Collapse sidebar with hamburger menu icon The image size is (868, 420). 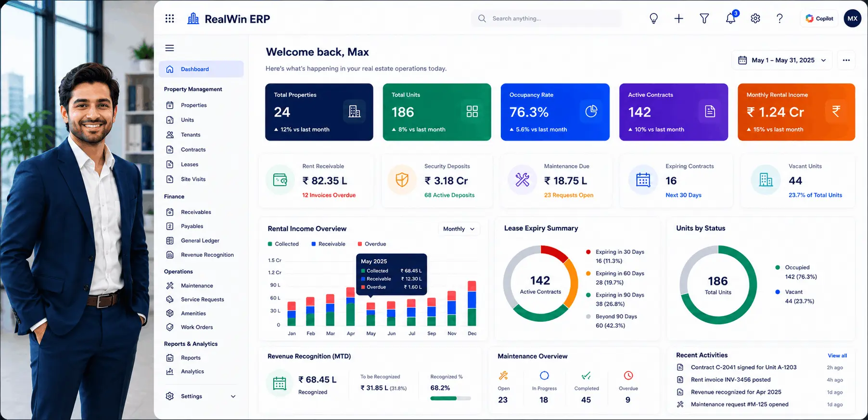(x=169, y=48)
